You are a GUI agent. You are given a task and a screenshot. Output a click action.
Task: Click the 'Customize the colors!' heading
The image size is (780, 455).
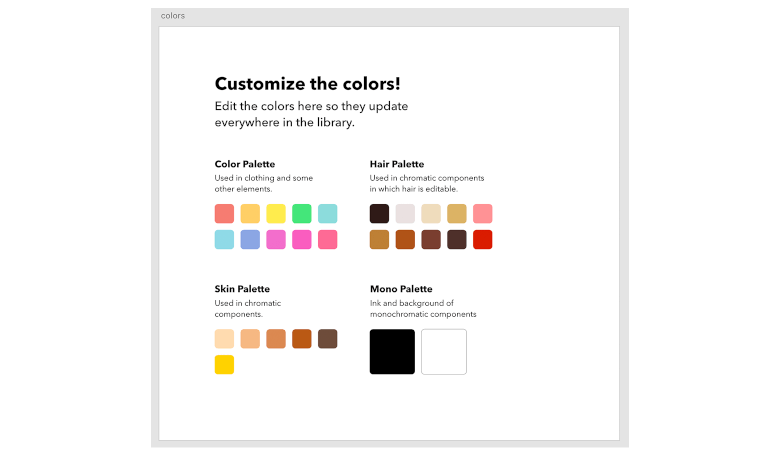tap(307, 84)
